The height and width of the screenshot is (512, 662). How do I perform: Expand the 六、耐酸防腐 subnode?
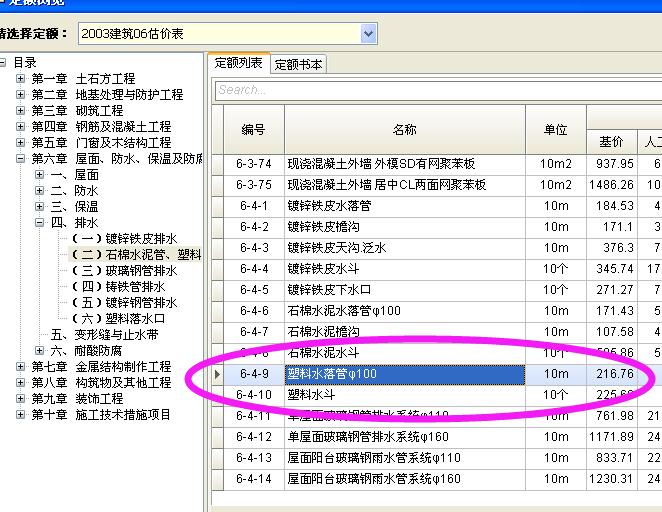click(39, 350)
